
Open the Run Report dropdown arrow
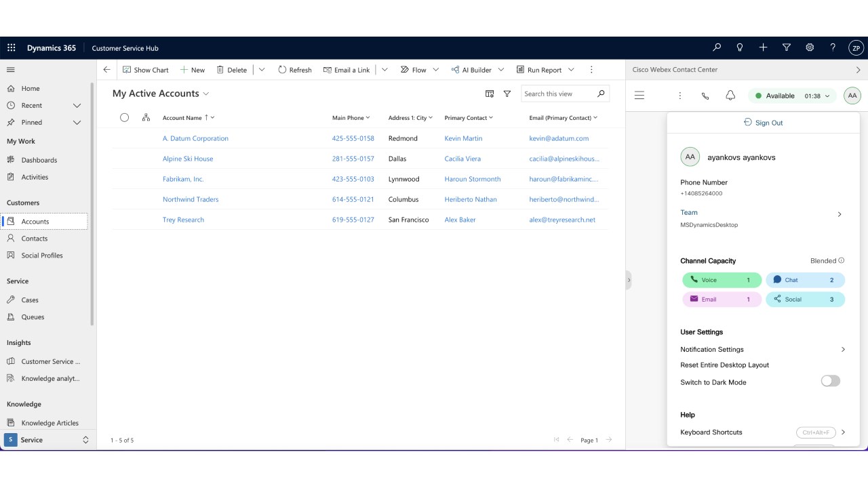pos(571,70)
